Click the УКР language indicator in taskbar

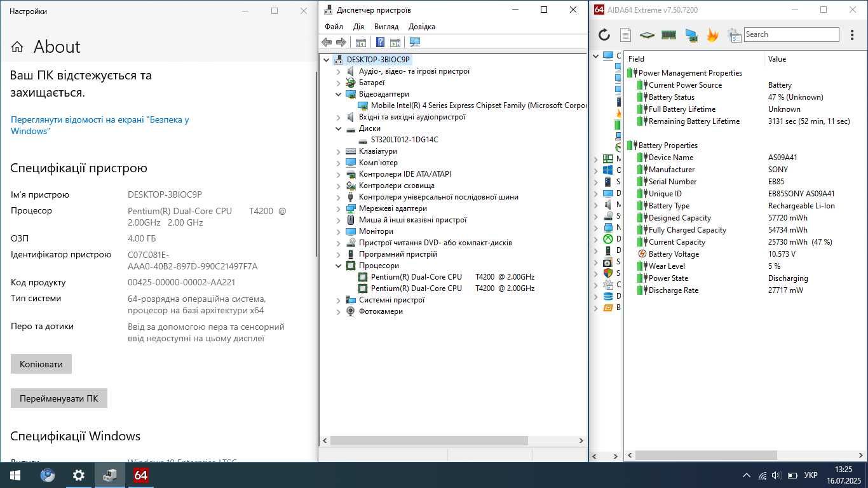pos(811,475)
